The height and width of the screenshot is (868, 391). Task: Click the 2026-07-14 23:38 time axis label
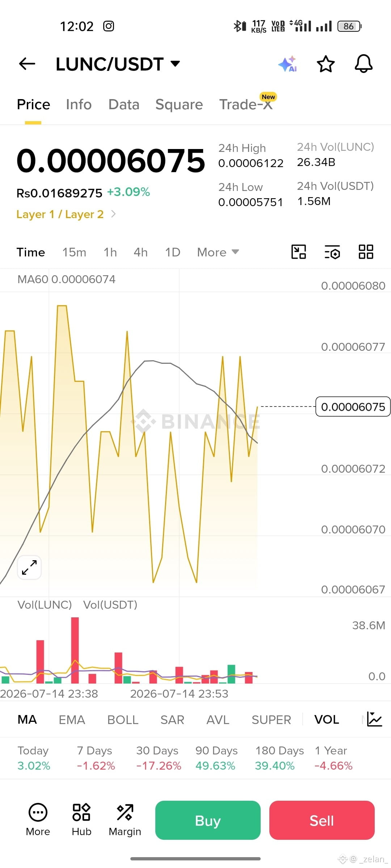pyautogui.click(x=49, y=694)
